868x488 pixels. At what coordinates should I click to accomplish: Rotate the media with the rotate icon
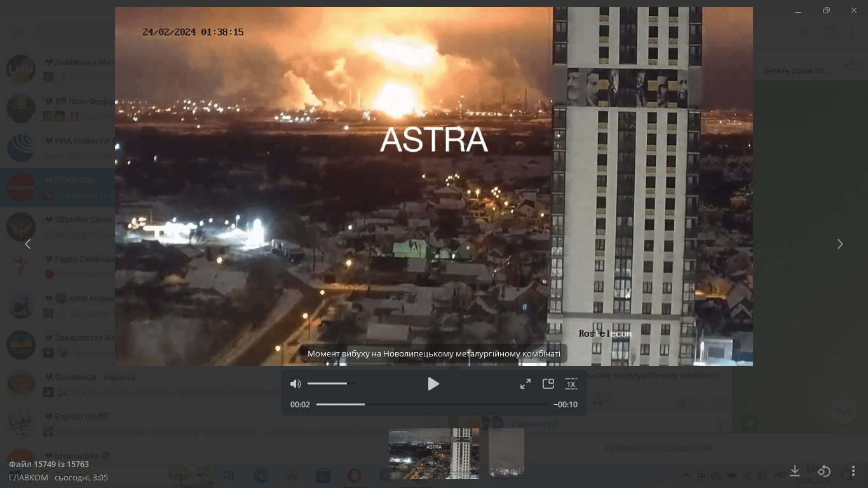(824, 471)
